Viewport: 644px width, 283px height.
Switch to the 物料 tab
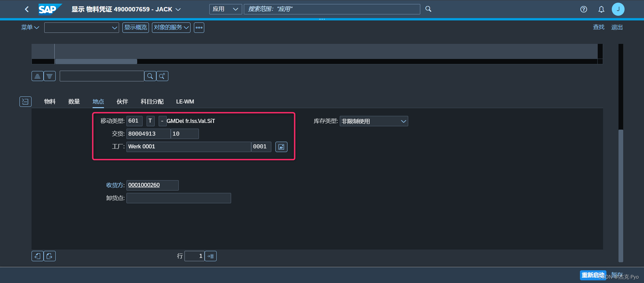[x=50, y=101]
